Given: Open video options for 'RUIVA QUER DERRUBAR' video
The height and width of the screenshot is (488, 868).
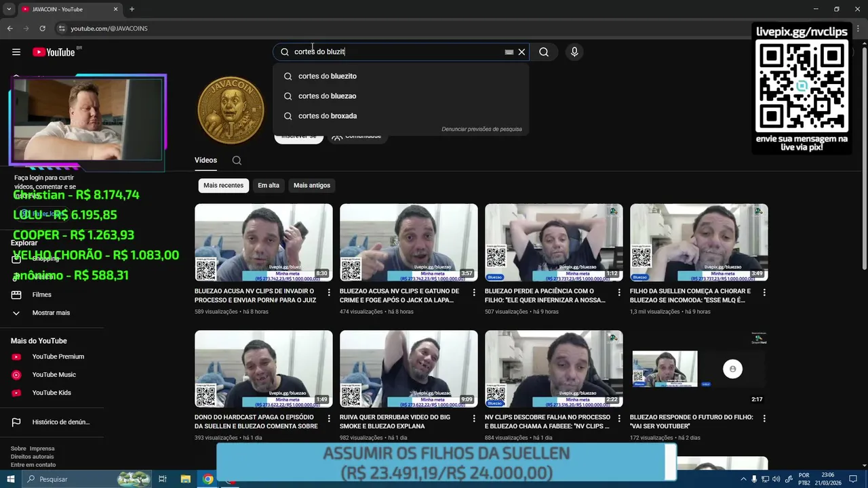Looking at the screenshot, I should click(x=474, y=420).
